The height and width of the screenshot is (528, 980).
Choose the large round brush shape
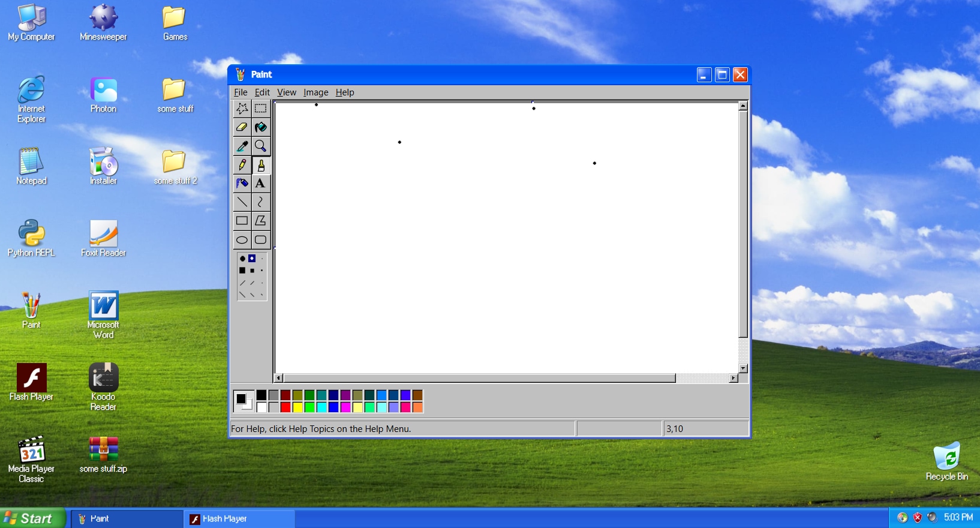[x=242, y=259]
